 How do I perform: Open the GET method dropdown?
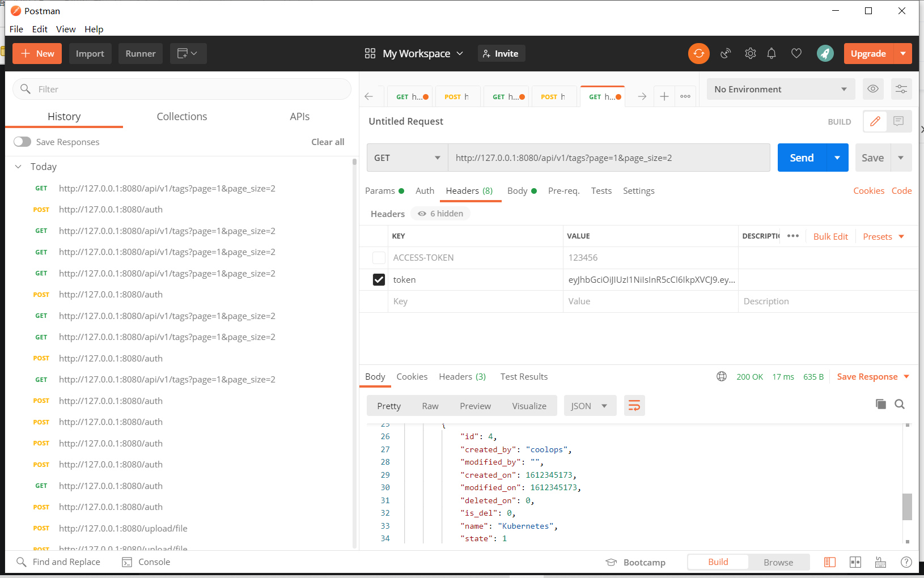coord(407,158)
